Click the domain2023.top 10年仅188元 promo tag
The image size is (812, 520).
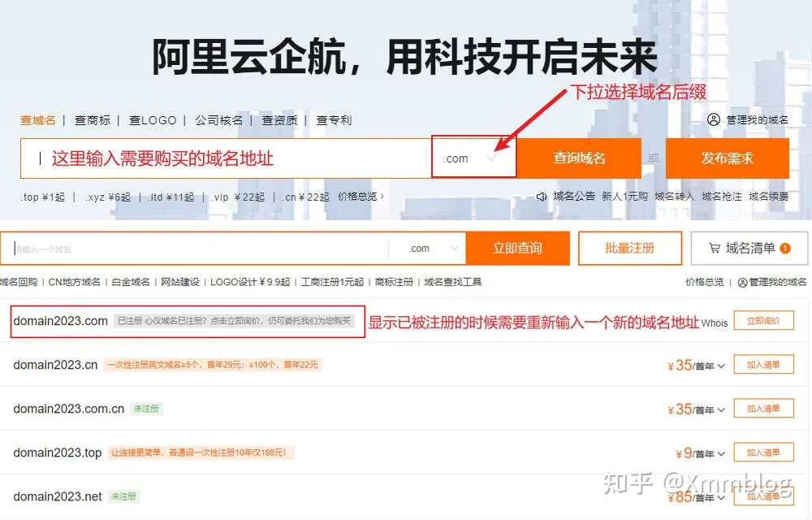coord(201,453)
